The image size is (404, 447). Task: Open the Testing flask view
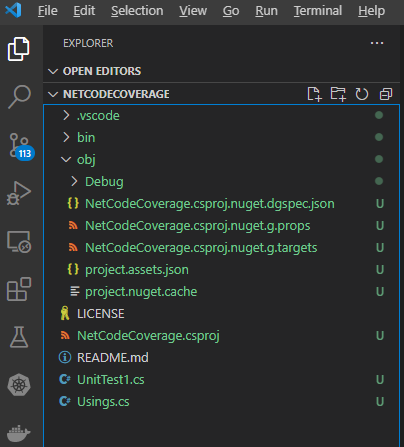pos(19,337)
